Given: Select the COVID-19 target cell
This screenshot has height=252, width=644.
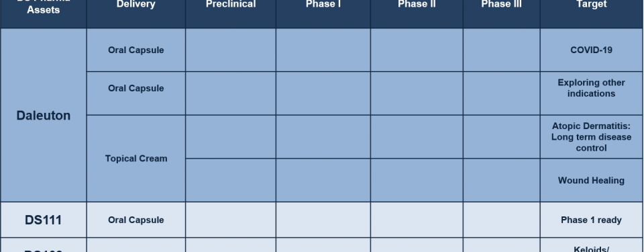Looking at the screenshot, I should [592, 50].
